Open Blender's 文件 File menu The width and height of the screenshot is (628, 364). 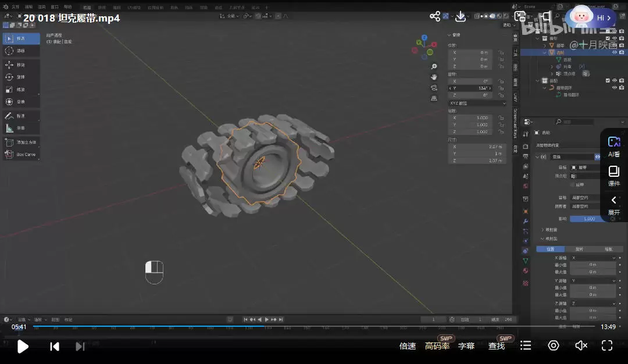click(15, 7)
